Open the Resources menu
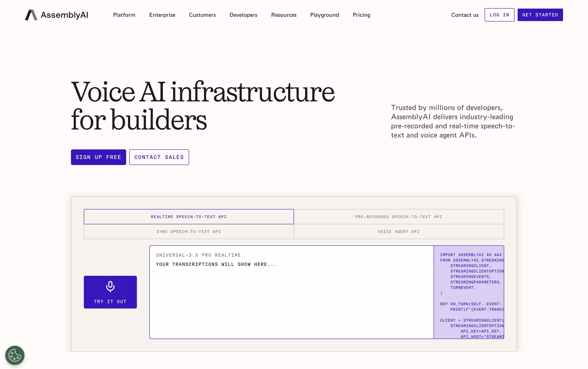The height and width of the screenshot is (369, 588). tap(284, 15)
